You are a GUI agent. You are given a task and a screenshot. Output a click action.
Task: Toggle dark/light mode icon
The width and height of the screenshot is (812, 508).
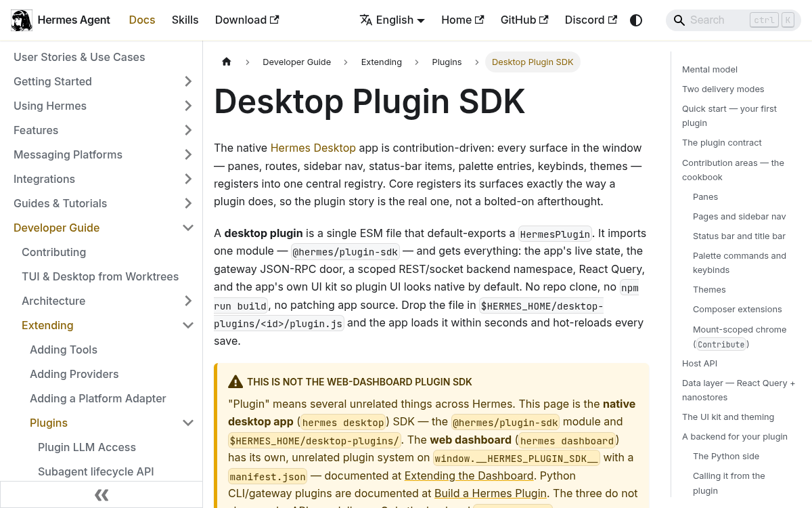tap(636, 20)
